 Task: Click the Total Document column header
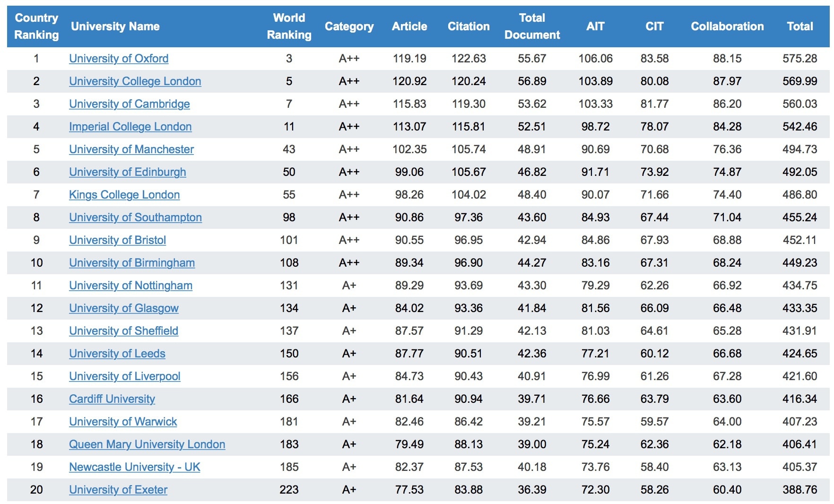click(x=532, y=26)
